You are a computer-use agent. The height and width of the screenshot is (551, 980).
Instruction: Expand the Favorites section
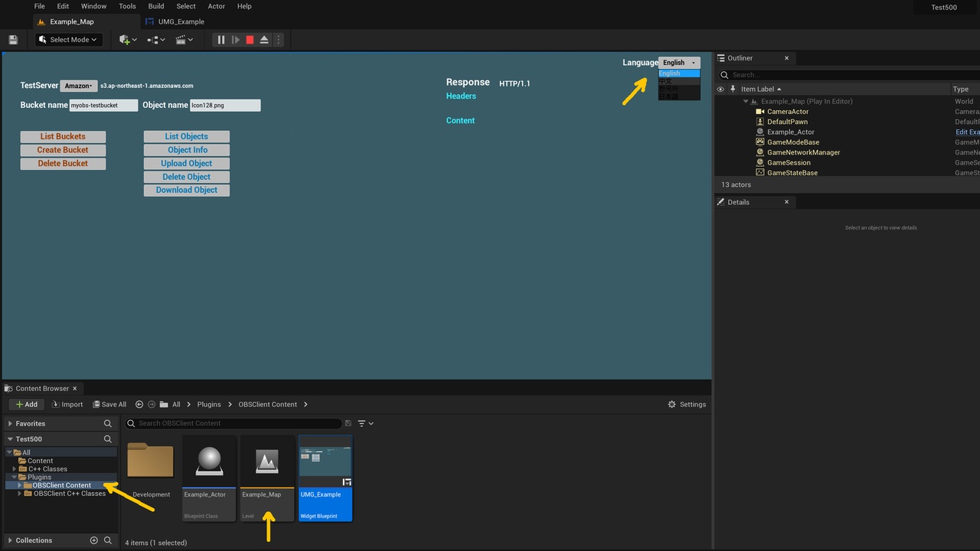coord(10,423)
